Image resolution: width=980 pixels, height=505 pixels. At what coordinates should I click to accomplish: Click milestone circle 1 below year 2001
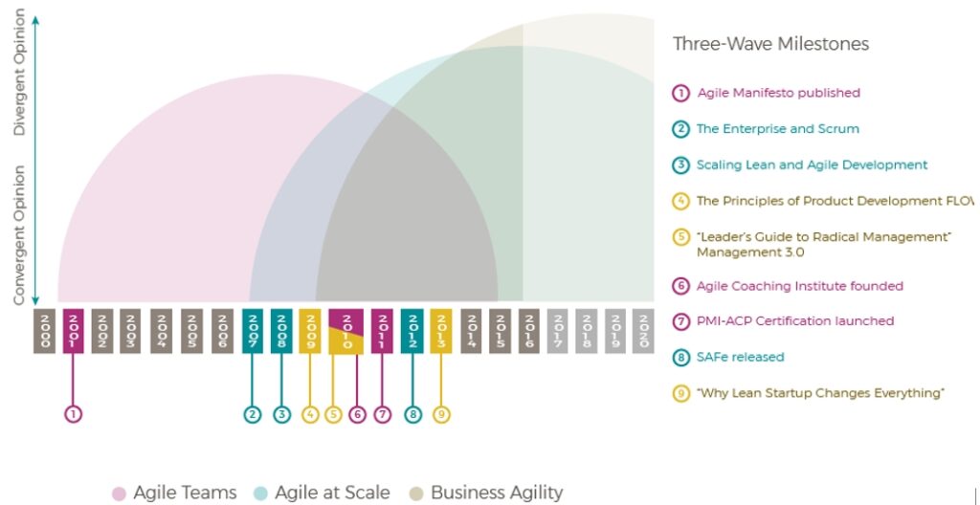click(x=73, y=414)
